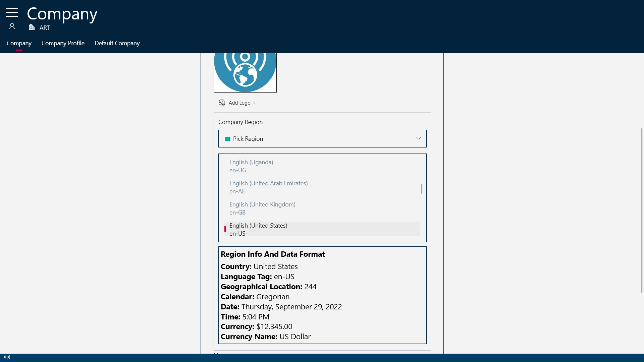Expand the Pick Region dropdown arrow

[419, 138]
